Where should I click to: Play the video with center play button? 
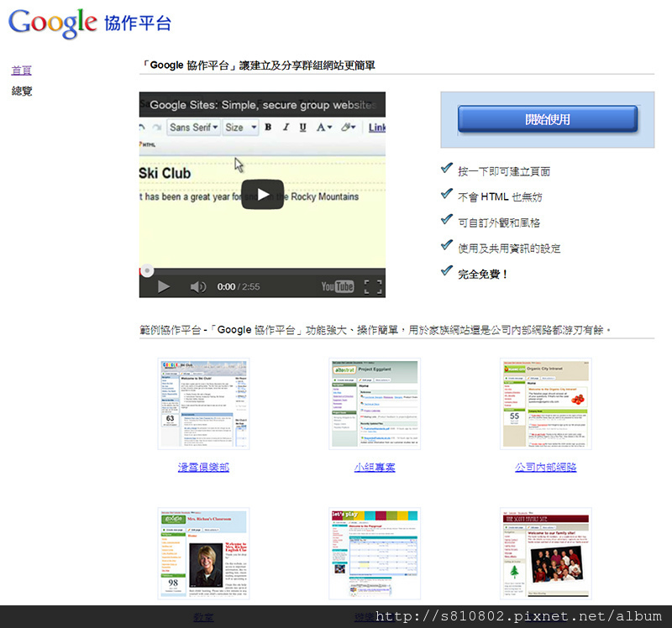[x=262, y=195]
